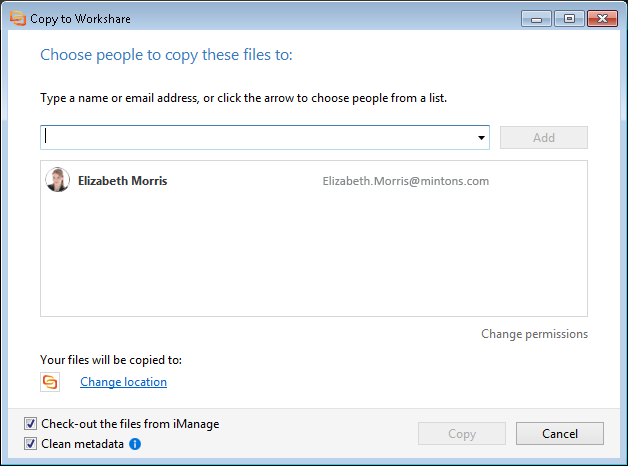This screenshot has height=466, width=628.
Task: Click the Workshare location icon
Action: (x=50, y=382)
